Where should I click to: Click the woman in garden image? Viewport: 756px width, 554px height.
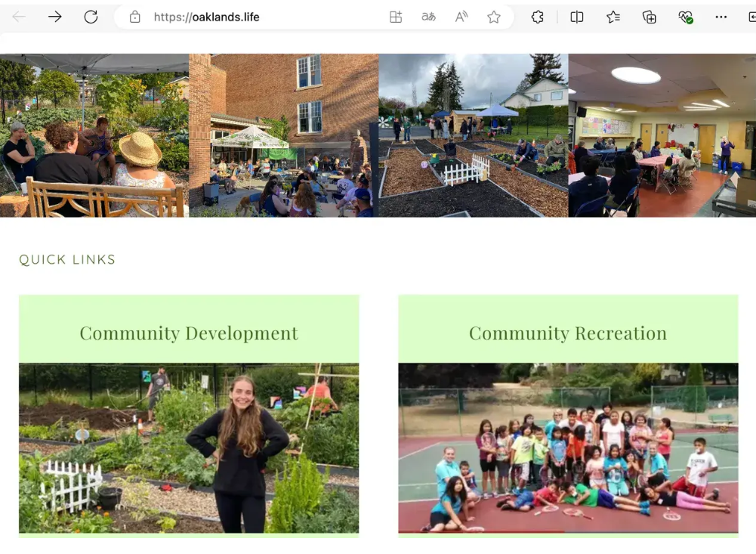pyautogui.click(x=189, y=448)
